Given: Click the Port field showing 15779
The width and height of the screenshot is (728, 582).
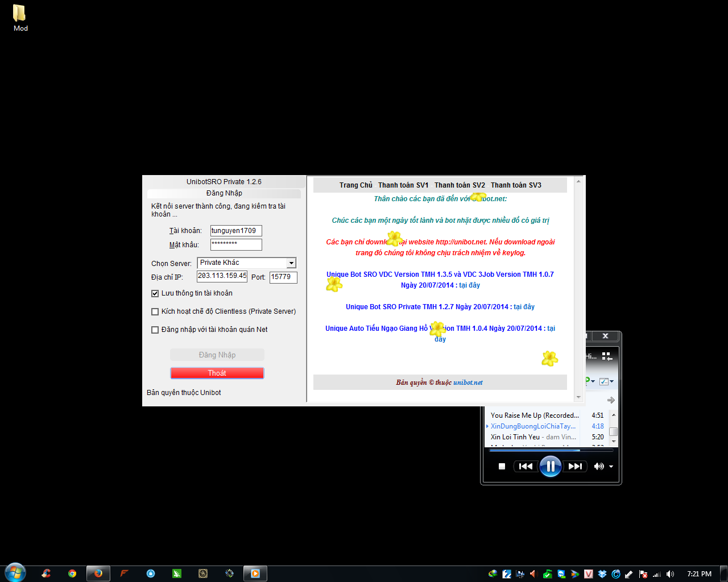Looking at the screenshot, I should tap(283, 277).
